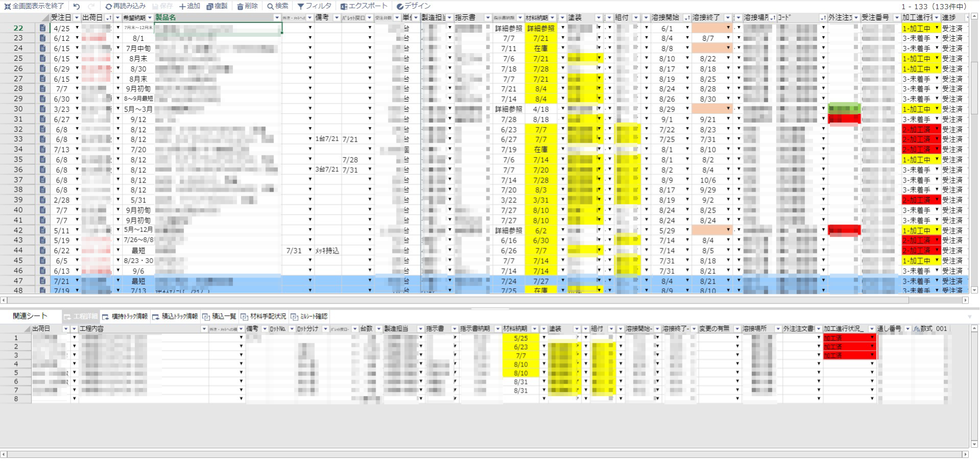The image size is (980, 461).
Task: Open the 加工進行状況 header dropdown in lower sheet
Action: pos(872,329)
